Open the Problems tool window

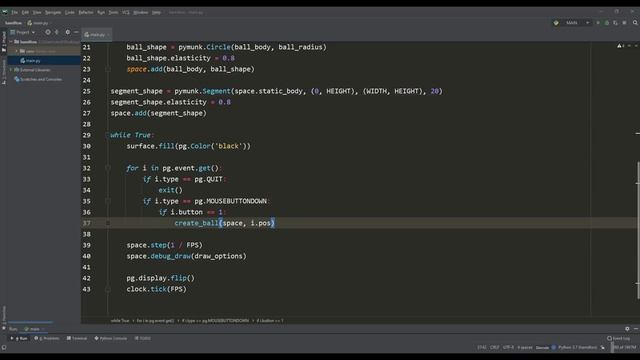pos(47,338)
